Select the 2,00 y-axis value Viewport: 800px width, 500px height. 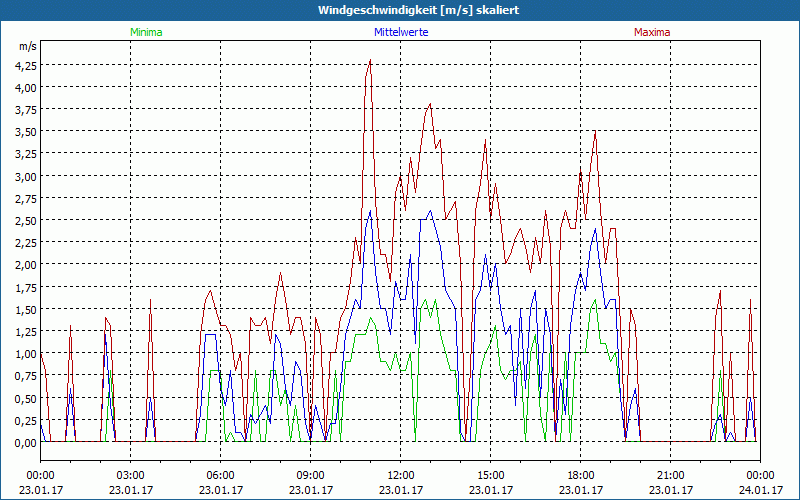click(26, 264)
